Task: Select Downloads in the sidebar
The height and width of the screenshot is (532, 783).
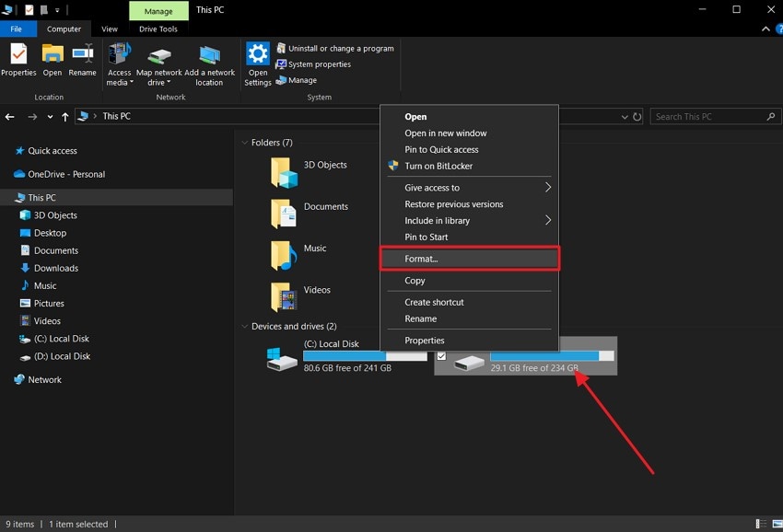Action: pyautogui.click(x=49, y=268)
